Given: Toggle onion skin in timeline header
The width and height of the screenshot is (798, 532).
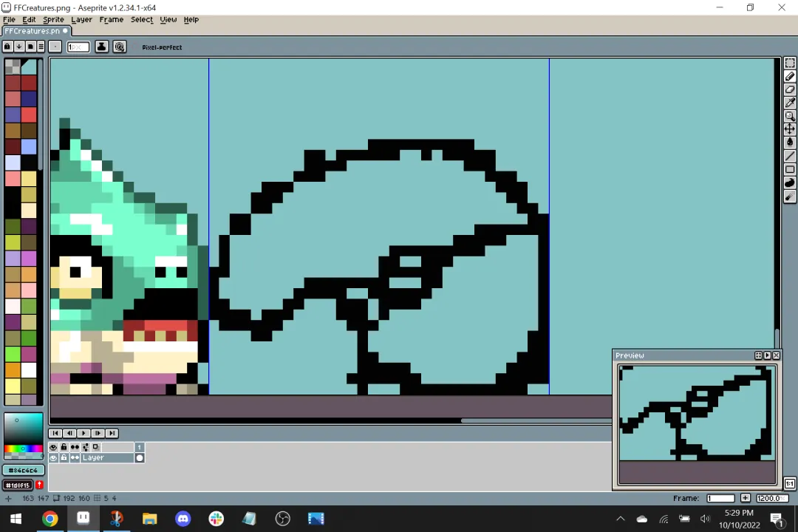Looking at the screenshot, I should (x=95, y=447).
